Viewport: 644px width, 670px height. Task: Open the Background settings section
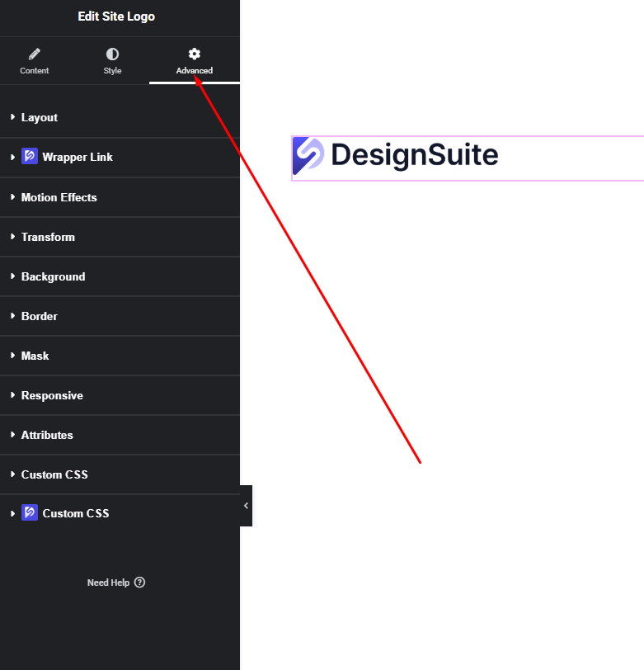(53, 276)
